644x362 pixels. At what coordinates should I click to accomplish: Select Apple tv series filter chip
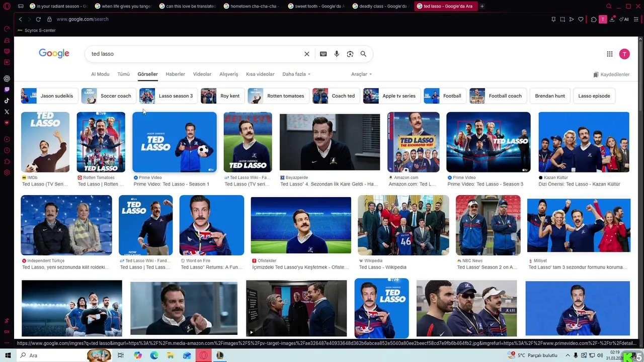[x=391, y=96]
